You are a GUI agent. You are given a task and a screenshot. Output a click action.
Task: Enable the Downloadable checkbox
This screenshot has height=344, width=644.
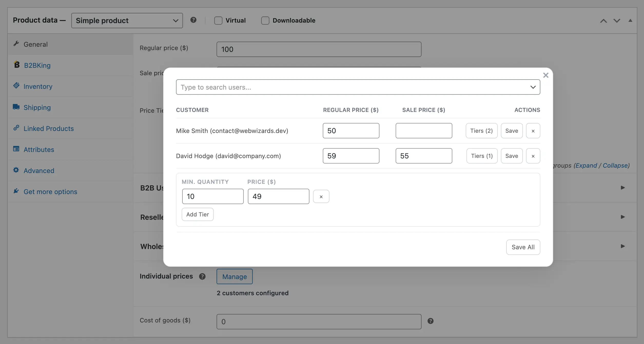tap(265, 21)
